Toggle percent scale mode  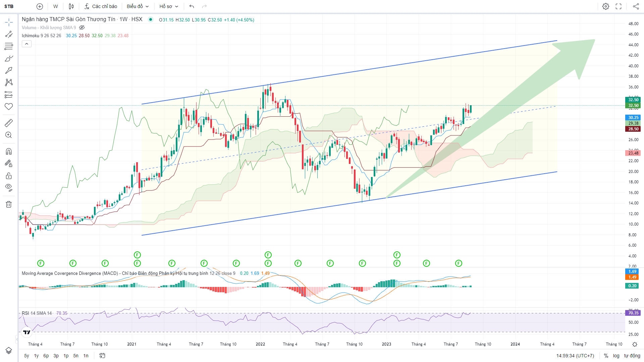pos(606,356)
